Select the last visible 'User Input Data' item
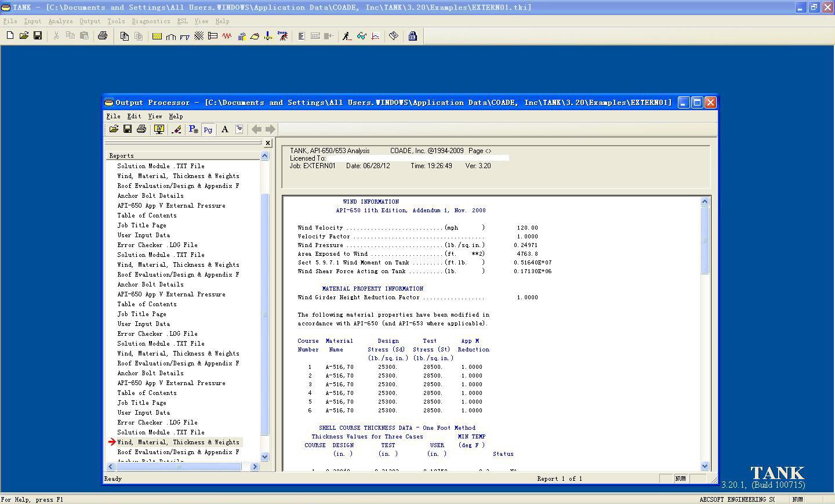The height and width of the screenshot is (504, 835). 143,412
